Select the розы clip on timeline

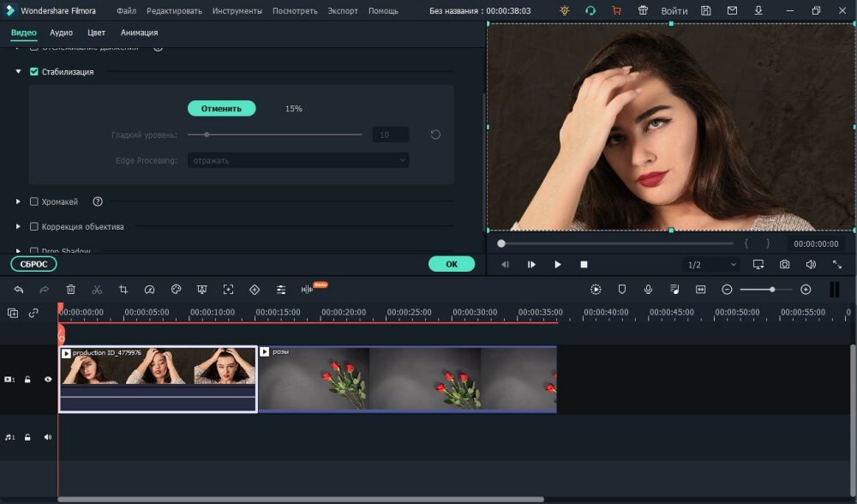point(407,380)
